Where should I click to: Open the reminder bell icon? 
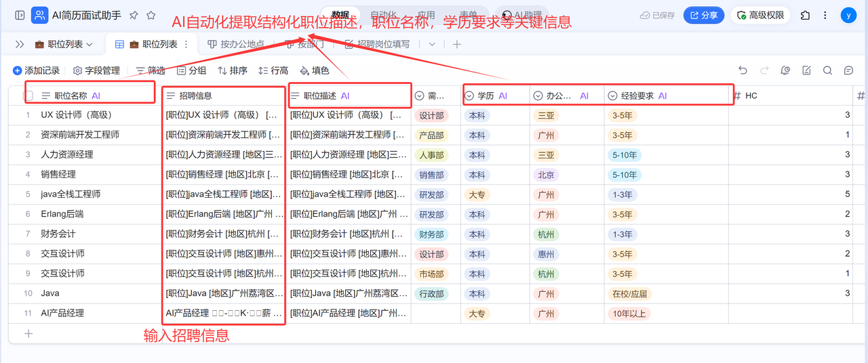click(x=785, y=70)
